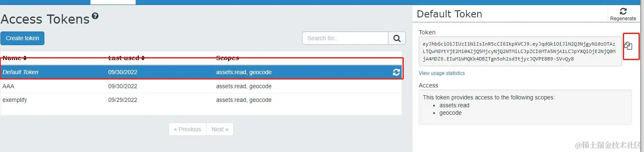Viewport: 644px width, 152px height.
Task: Go to Previous page
Action: coord(188,129)
